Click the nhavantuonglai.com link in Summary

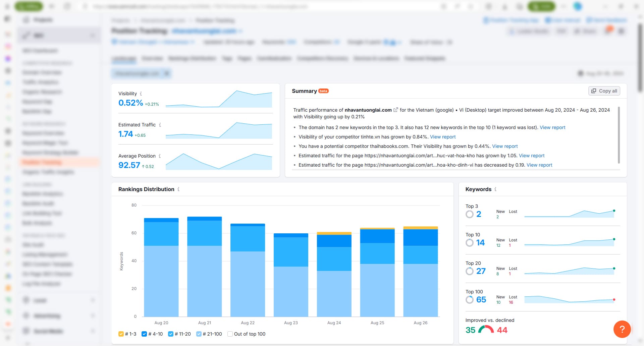(x=368, y=110)
